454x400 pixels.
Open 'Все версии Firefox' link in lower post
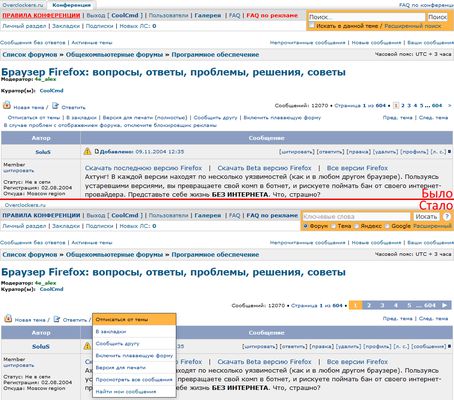[357, 362]
